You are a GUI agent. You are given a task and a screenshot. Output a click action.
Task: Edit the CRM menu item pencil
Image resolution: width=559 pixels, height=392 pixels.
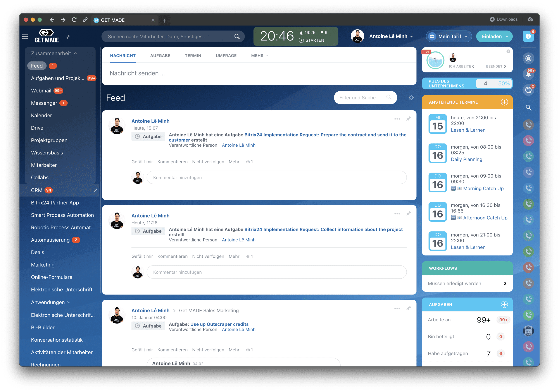[95, 190]
